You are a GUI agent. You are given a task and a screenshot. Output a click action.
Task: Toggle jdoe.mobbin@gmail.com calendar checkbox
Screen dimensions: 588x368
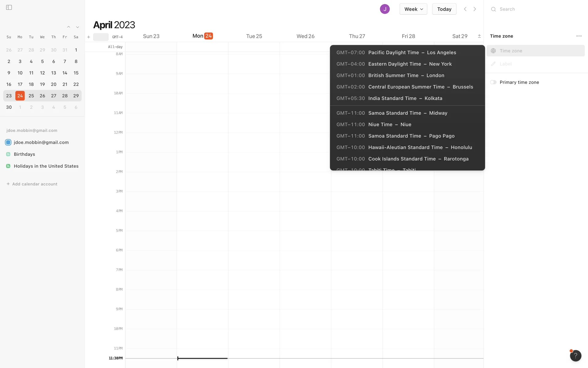click(8, 142)
